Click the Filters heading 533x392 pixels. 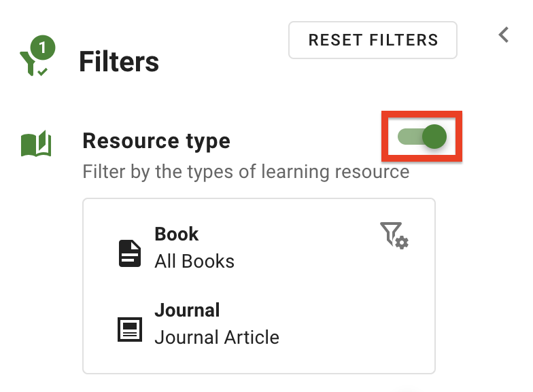click(119, 62)
